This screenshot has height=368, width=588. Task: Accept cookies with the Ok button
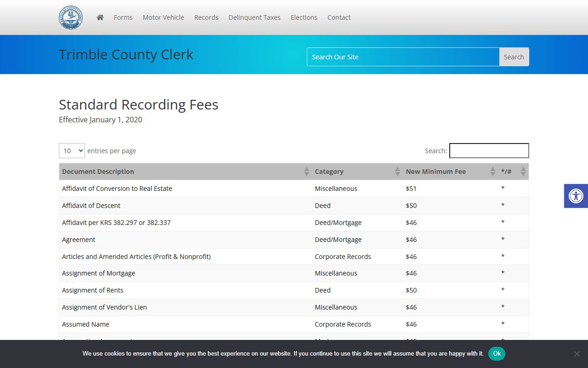click(x=497, y=354)
